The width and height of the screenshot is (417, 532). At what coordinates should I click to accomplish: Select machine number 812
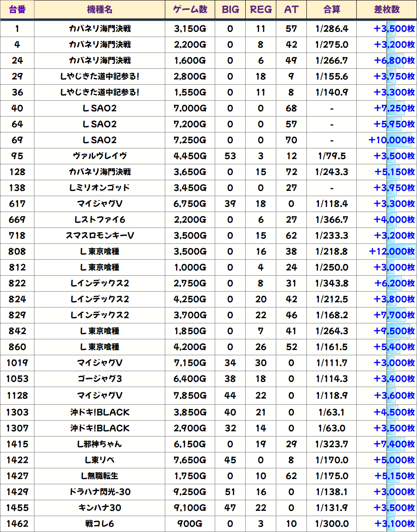[17, 268]
